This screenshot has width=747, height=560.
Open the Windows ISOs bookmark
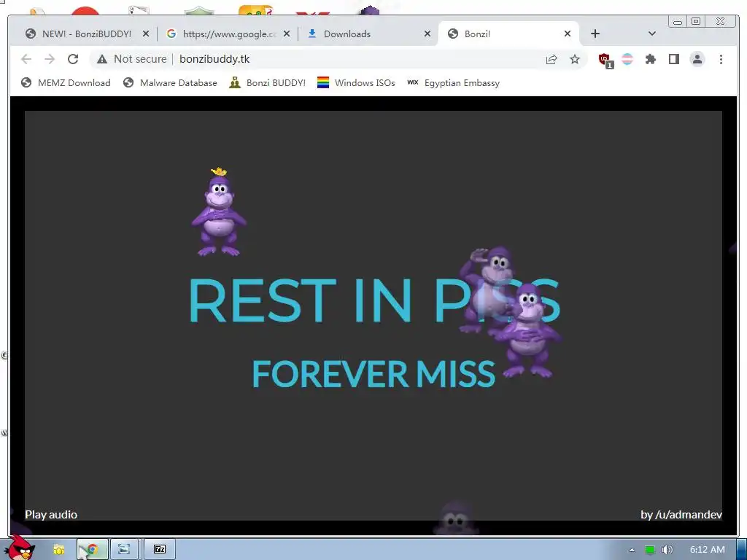[x=356, y=83]
